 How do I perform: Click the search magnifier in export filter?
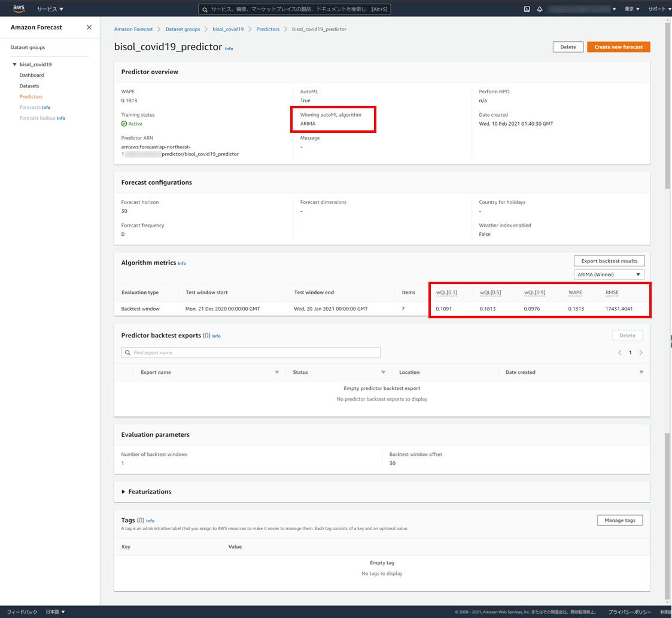coord(128,353)
